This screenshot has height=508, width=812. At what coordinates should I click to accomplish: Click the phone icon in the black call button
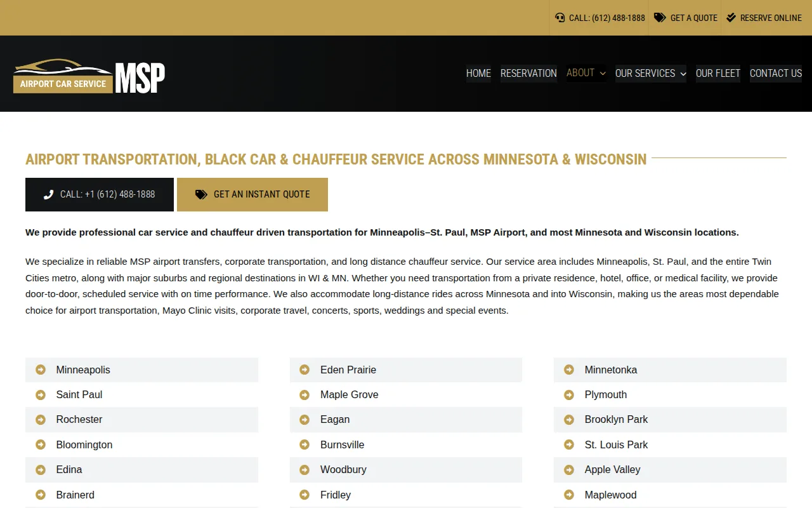(48, 194)
